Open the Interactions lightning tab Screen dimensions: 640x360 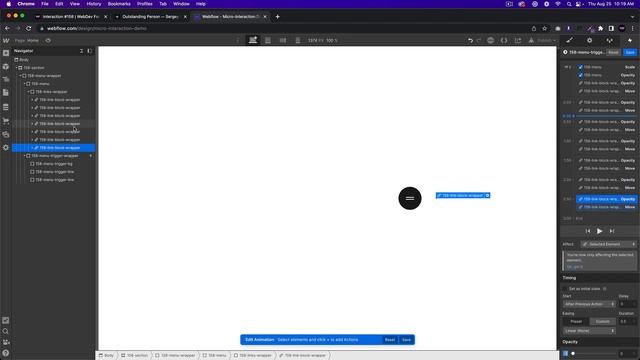point(630,40)
